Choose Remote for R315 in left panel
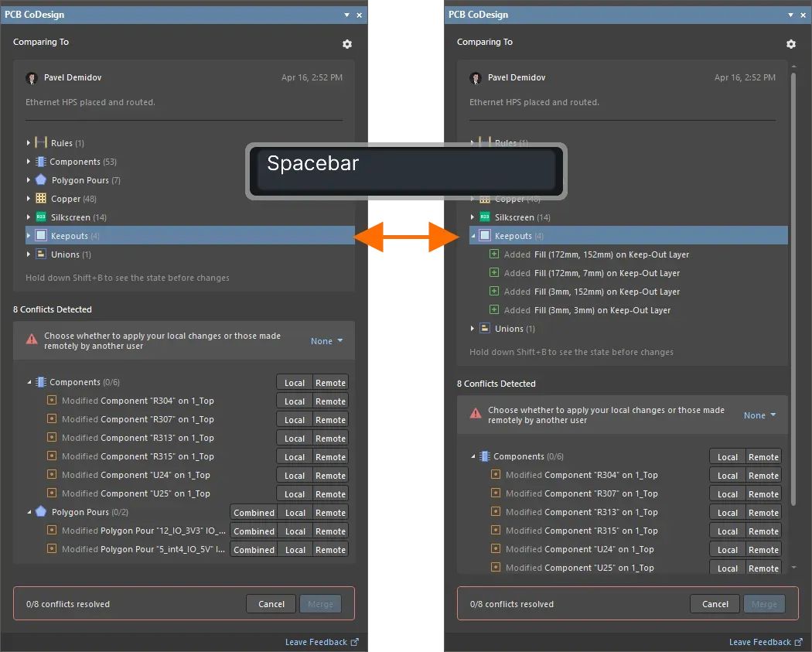Image resolution: width=812 pixels, height=652 pixels. coord(330,457)
